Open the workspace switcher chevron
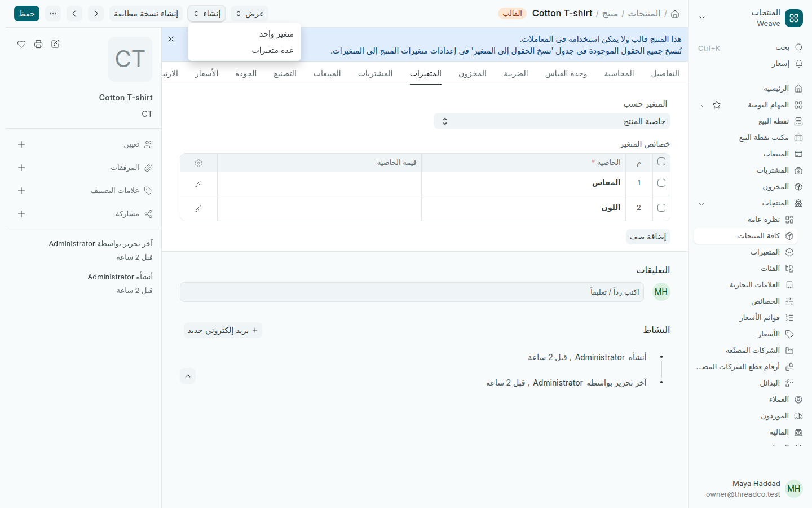812x508 pixels. click(x=702, y=18)
